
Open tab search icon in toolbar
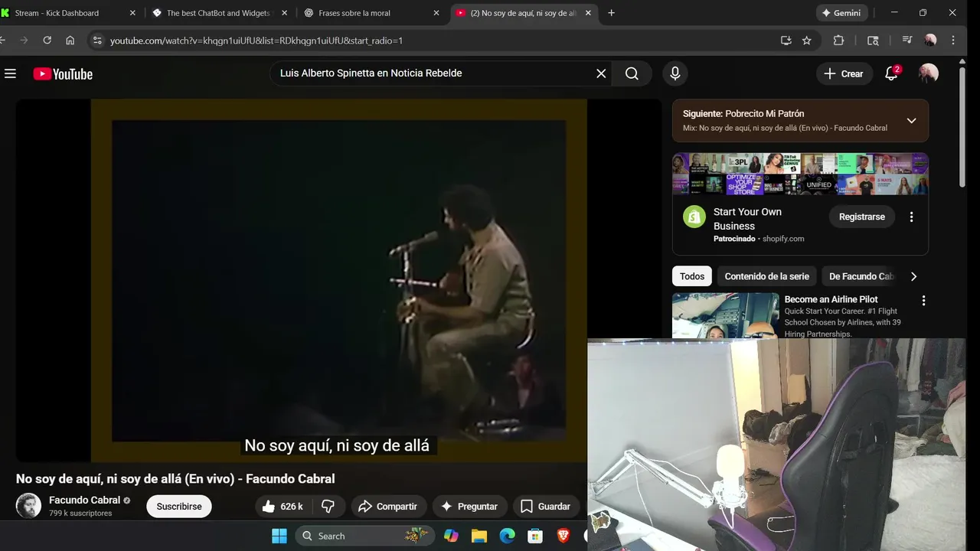(x=873, y=41)
